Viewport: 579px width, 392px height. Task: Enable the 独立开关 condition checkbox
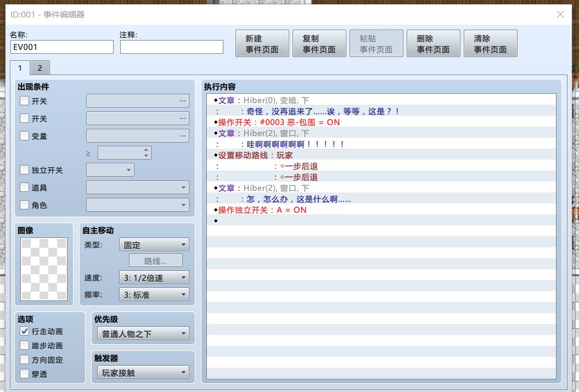coord(24,169)
